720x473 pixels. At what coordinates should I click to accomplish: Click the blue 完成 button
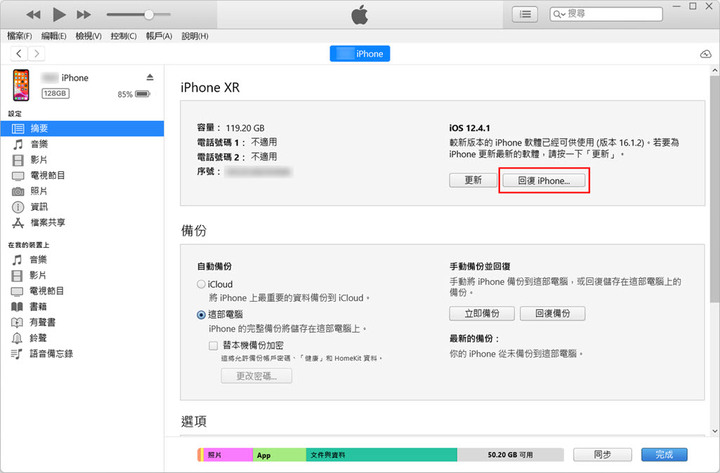[x=664, y=455]
